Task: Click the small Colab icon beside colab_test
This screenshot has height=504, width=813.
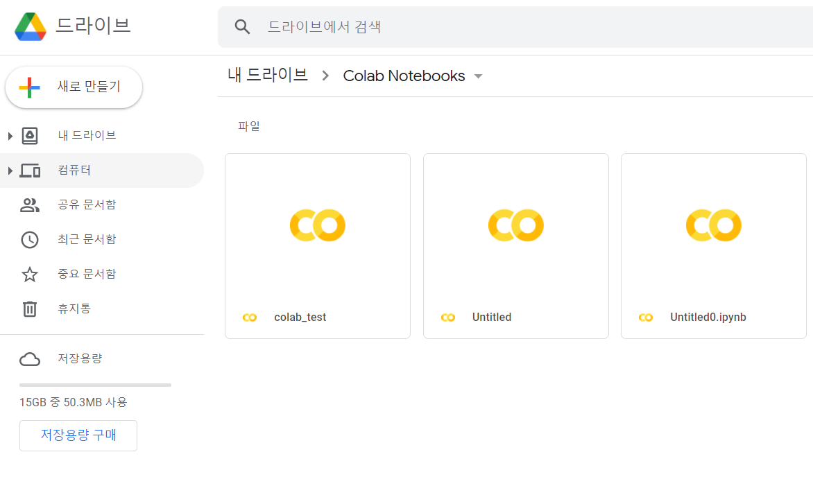Action: 250,318
